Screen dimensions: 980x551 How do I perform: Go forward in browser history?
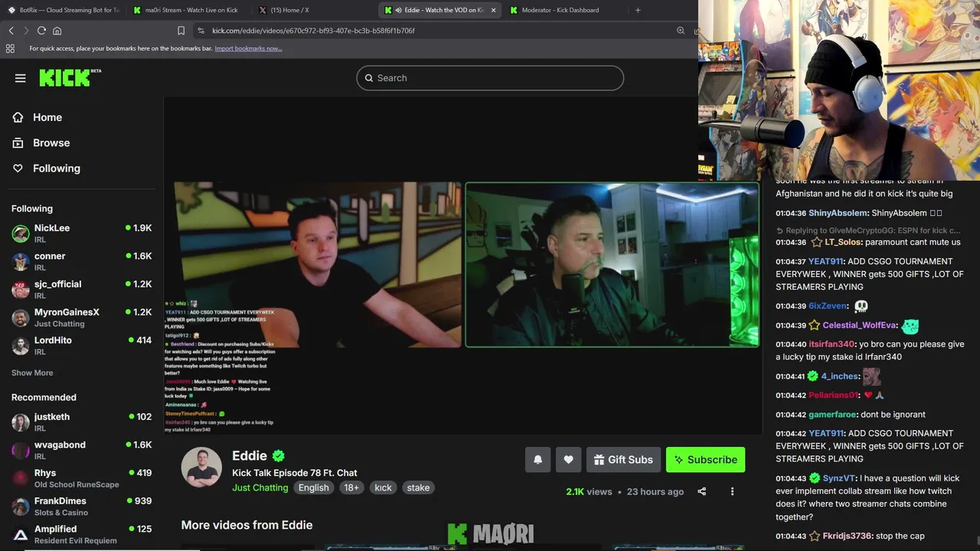pos(26,31)
